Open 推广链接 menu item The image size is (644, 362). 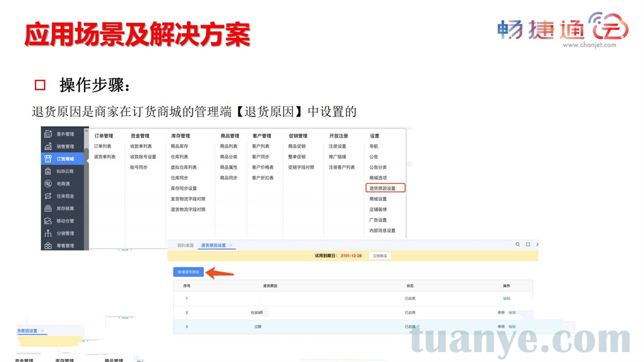[337, 156]
